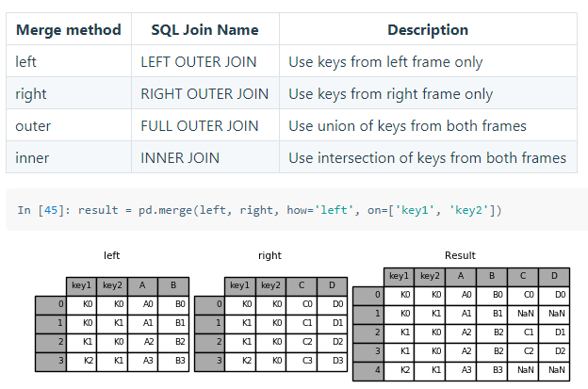Click the "left" title above the first dataframe
The width and height of the screenshot is (588, 389).
[x=112, y=255]
